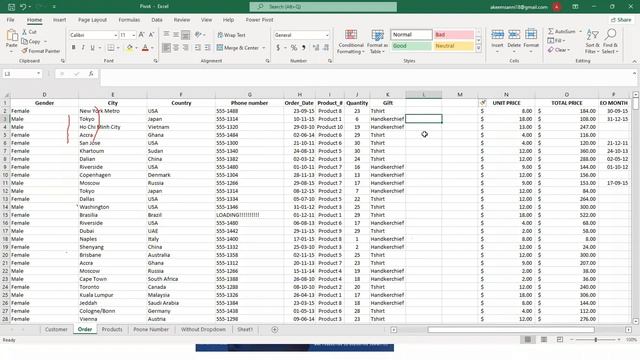Click the Paste clipboard icon
Viewport: 640px width, 360px height.
point(12,36)
